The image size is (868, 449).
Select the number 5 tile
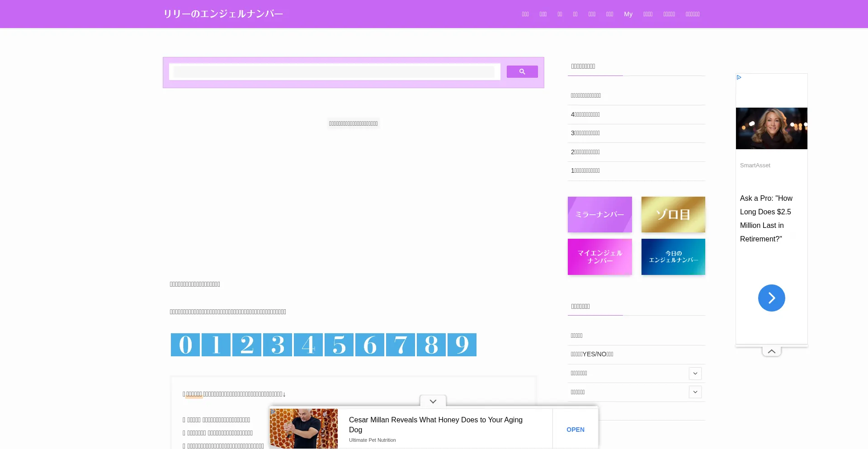click(x=339, y=345)
